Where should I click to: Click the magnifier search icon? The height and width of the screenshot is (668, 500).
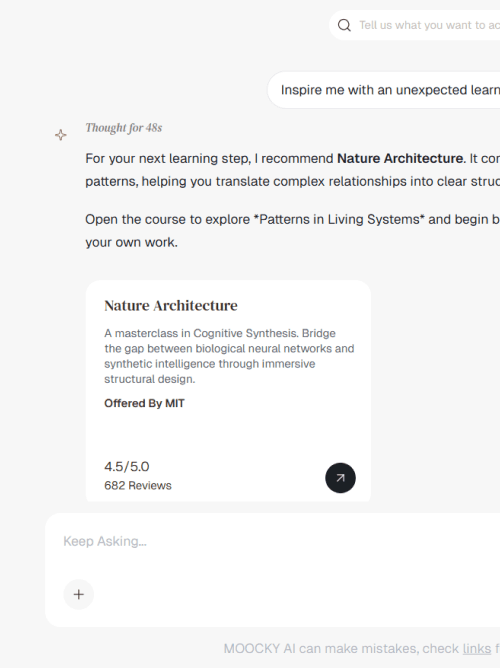pyautogui.click(x=344, y=26)
